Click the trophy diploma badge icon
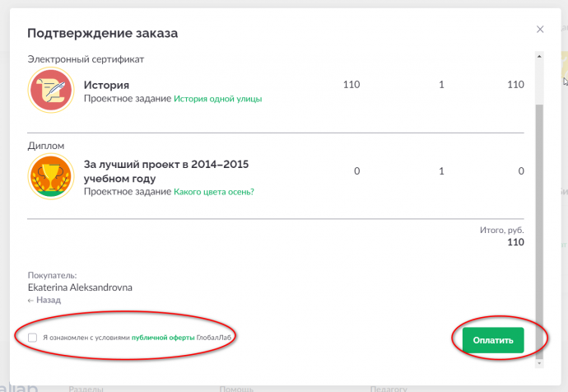The width and height of the screenshot is (568, 392). pyautogui.click(x=51, y=176)
